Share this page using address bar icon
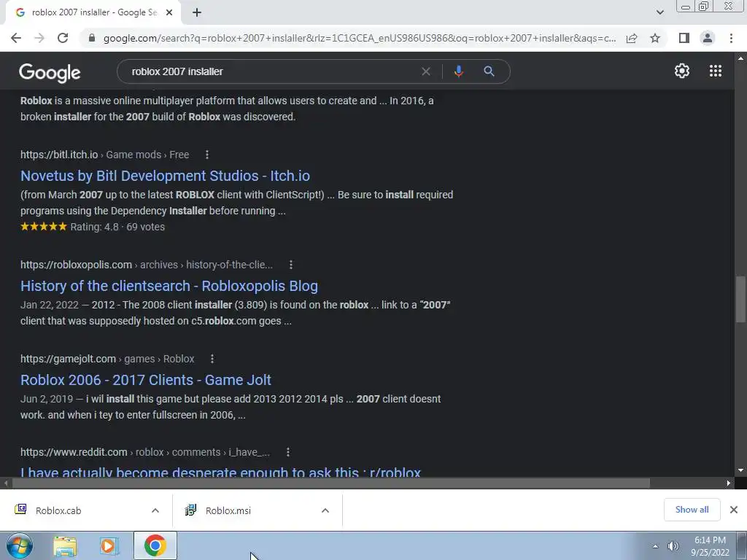 [632, 38]
